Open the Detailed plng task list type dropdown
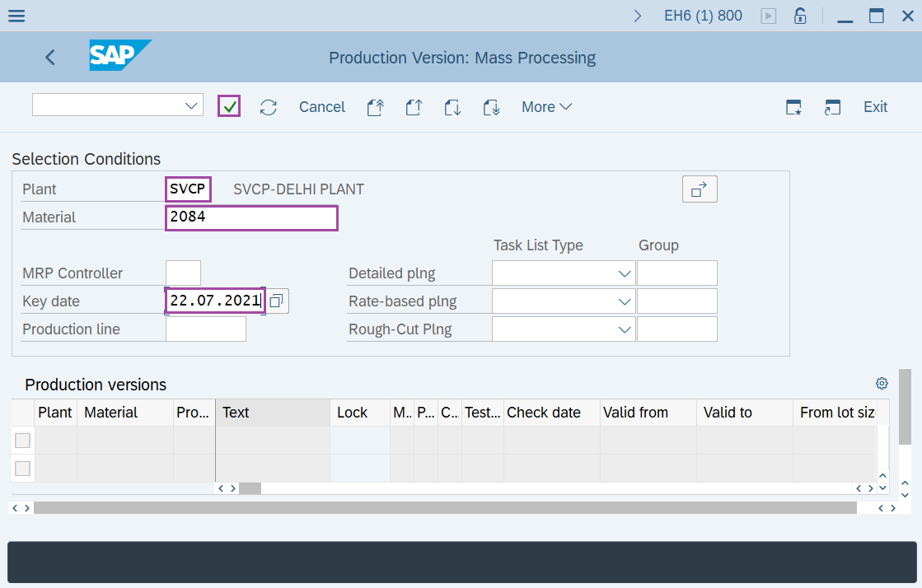 [x=625, y=273]
